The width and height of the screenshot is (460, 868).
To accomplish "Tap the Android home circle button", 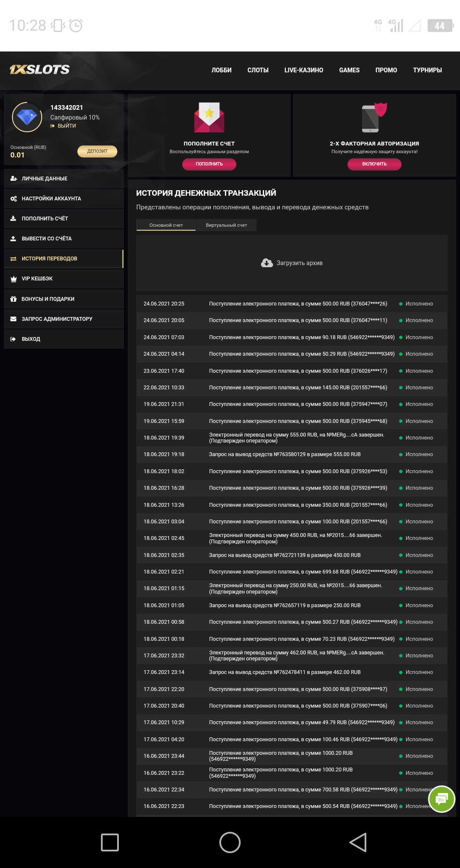I will coord(230,842).
